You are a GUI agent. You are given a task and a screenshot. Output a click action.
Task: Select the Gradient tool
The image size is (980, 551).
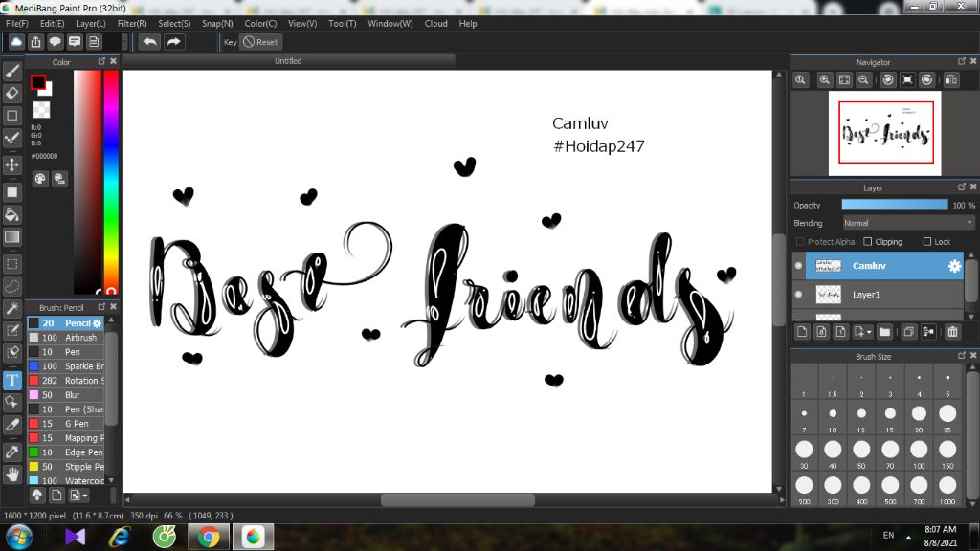pyautogui.click(x=11, y=237)
